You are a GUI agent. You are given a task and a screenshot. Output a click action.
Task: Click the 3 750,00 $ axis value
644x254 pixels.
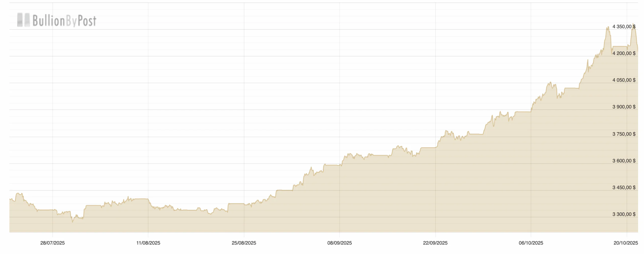(624, 134)
